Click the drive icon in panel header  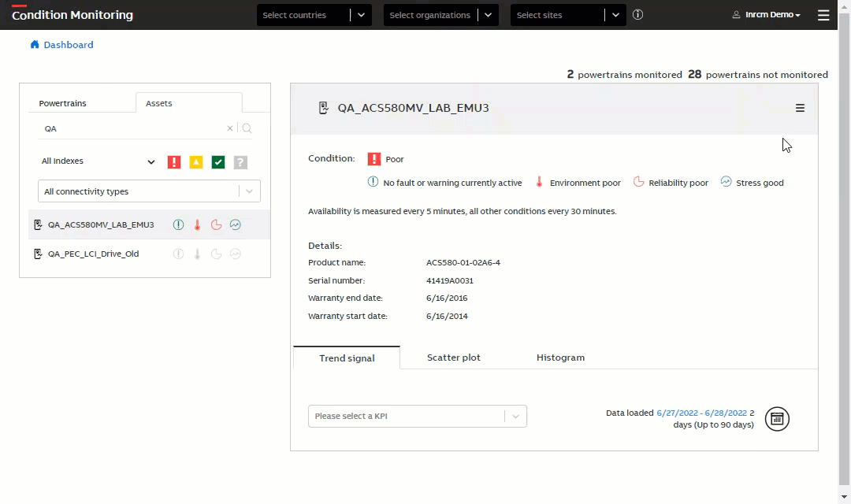(324, 108)
